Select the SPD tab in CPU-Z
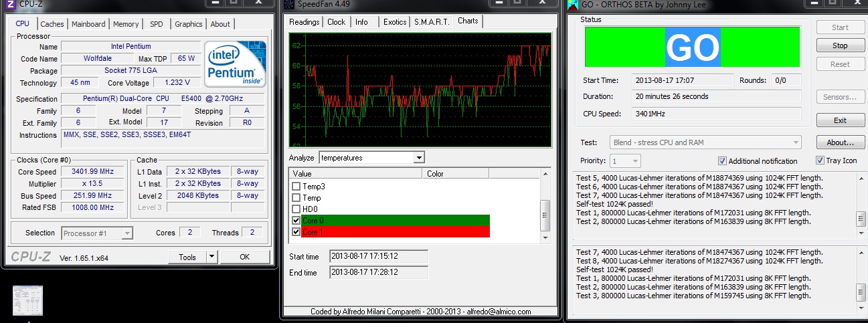Screen dimensions: 868x323 click(x=156, y=24)
